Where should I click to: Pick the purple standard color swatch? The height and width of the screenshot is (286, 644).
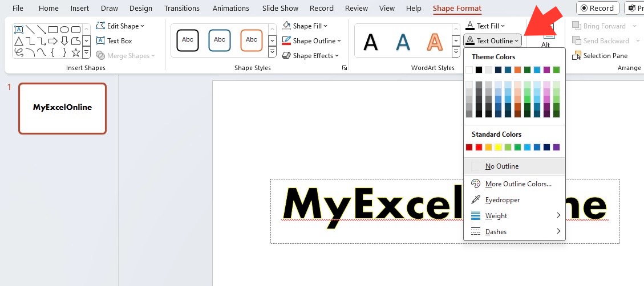557,147
